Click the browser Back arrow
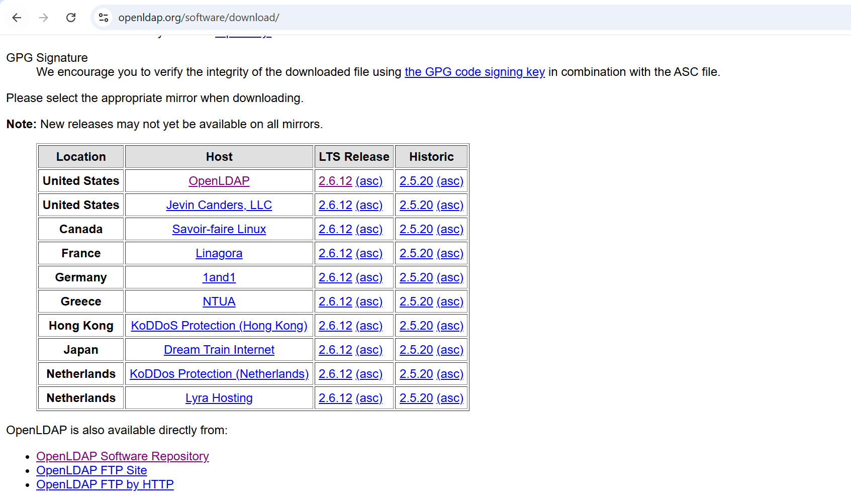The height and width of the screenshot is (504, 851). pos(17,18)
